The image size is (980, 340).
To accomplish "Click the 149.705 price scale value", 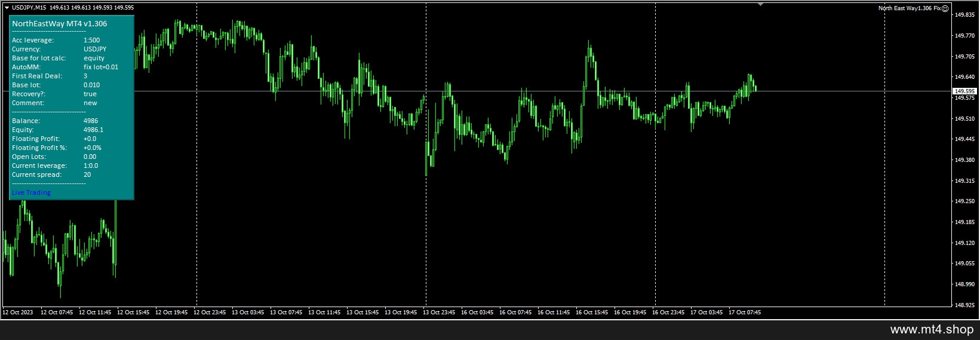I will pyautogui.click(x=964, y=57).
